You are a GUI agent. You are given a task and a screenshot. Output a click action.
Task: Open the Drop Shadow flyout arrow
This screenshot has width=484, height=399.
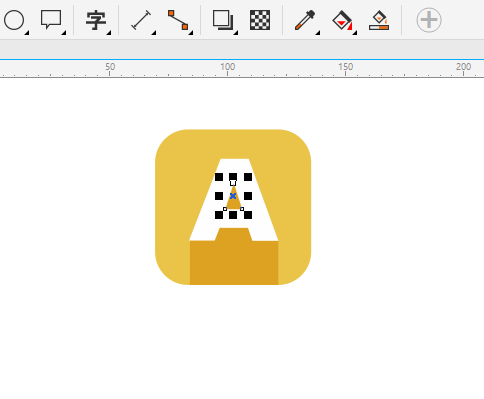[236, 33]
